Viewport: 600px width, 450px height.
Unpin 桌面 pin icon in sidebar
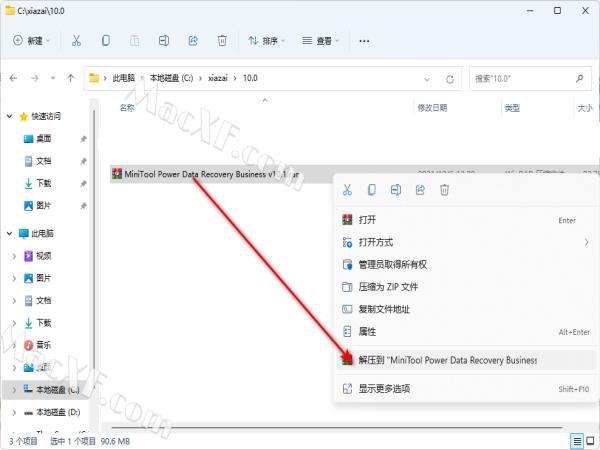[83, 139]
